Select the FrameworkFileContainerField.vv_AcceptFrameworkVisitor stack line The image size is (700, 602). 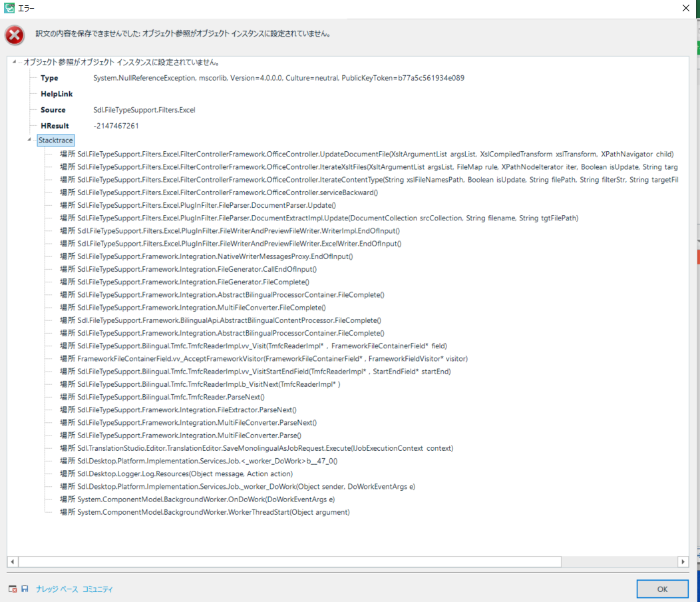pyautogui.click(x=264, y=359)
